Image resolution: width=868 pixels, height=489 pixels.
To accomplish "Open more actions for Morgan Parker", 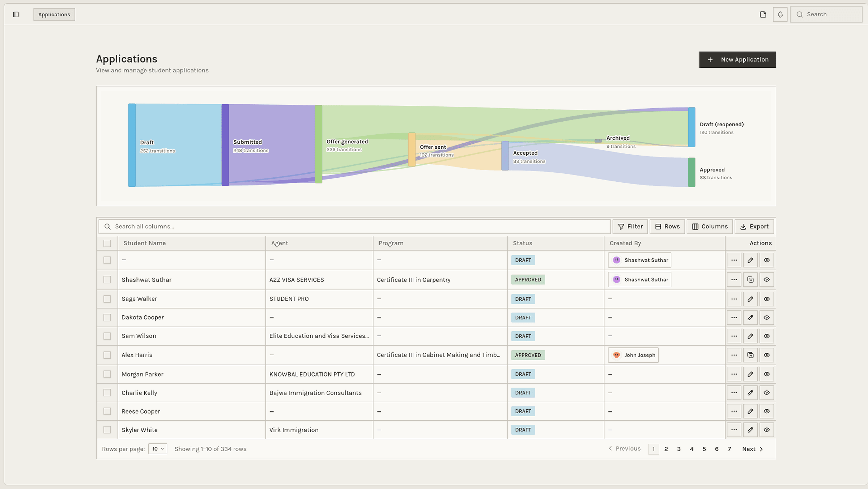I will [x=734, y=374].
